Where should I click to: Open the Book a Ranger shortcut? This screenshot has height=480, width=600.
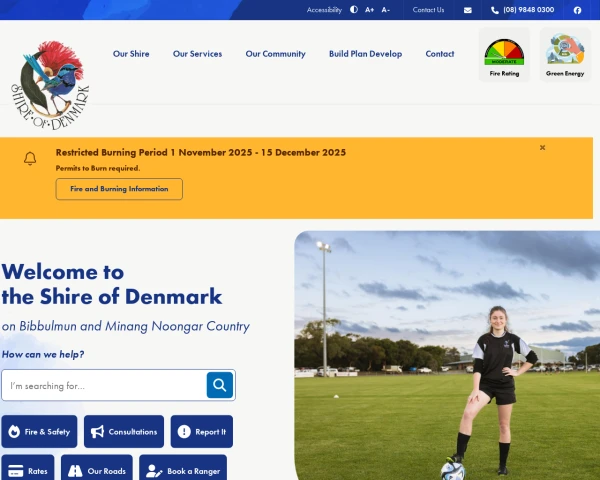point(183,470)
